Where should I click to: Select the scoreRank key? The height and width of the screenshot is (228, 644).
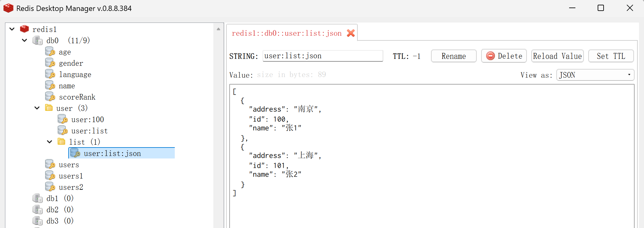point(77,97)
